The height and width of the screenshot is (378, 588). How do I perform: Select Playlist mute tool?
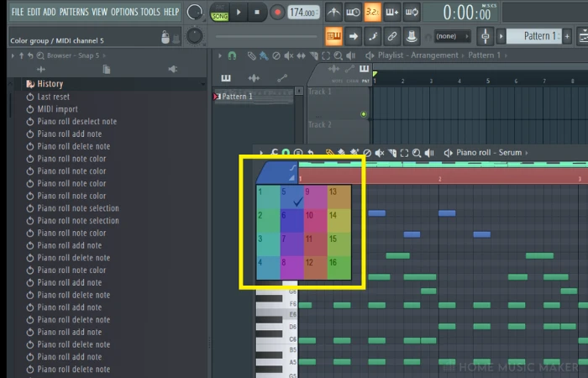click(x=289, y=56)
